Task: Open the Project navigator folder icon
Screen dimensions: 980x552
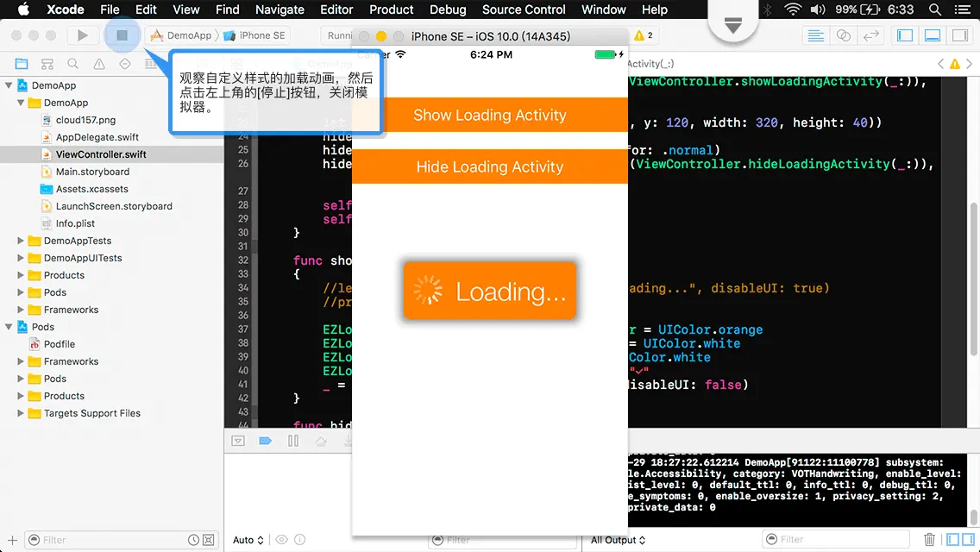Action: tap(22, 64)
